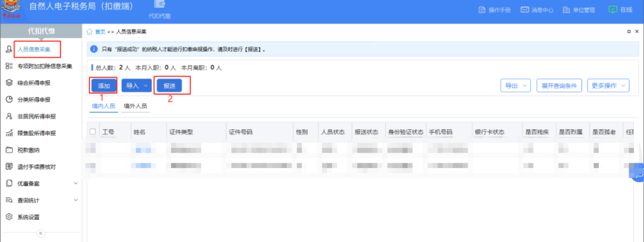The width and height of the screenshot is (644, 242).
Task: Click 展开查询条件 button
Action: (559, 86)
